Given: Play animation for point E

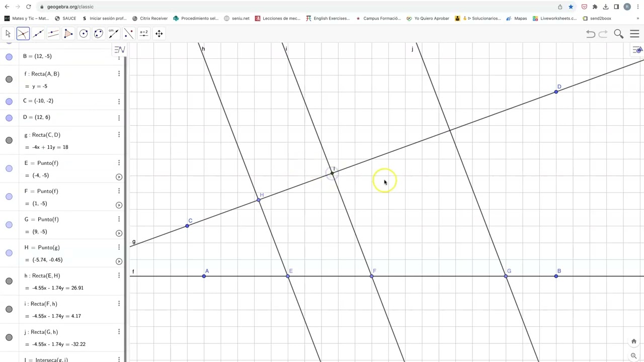Looking at the screenshot, I should point(119,177).
